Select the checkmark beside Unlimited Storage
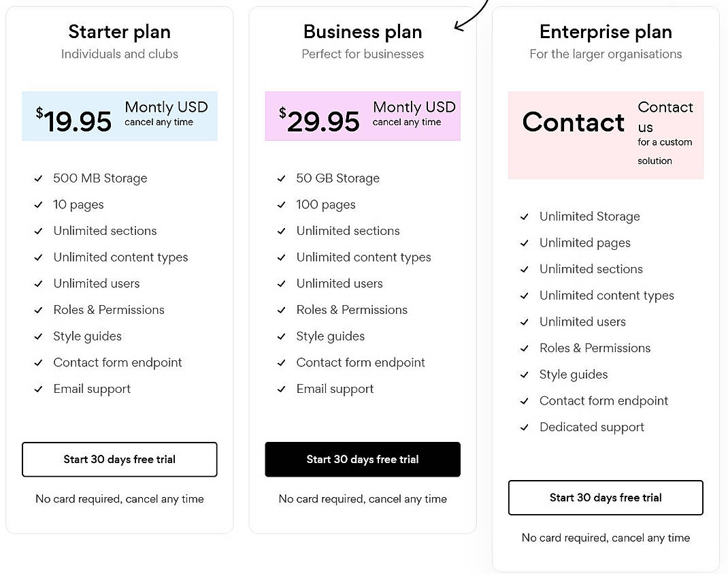This screenshot has width=728, height=574. point(525,217)
